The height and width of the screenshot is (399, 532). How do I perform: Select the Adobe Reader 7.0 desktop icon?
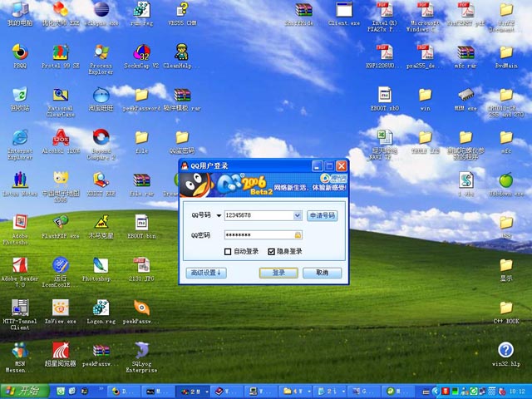click(20, 265)
